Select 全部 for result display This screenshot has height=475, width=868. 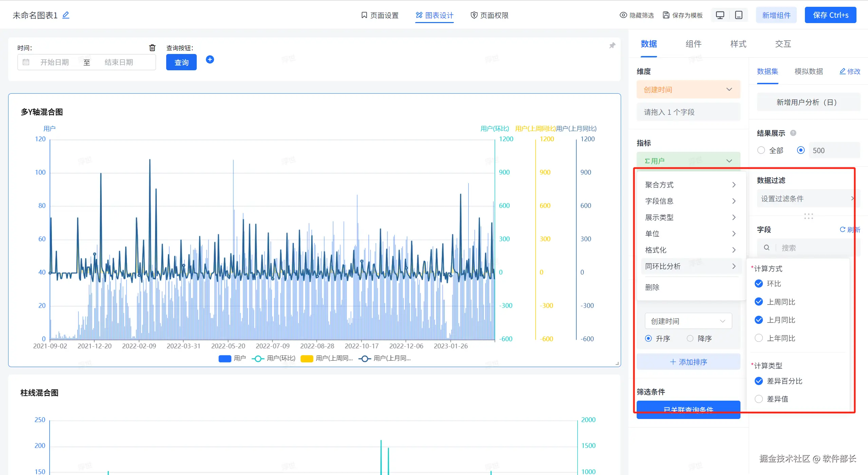(761, 150)
